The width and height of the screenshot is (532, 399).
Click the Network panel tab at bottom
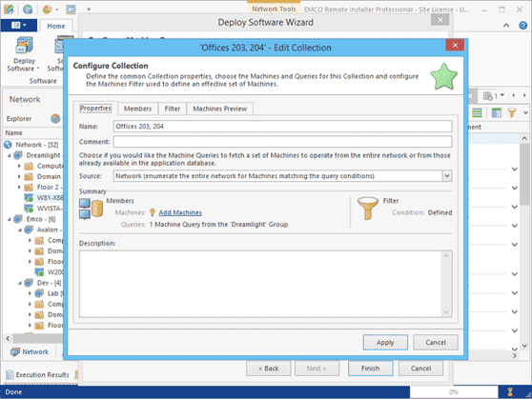(x=30, y=352)
